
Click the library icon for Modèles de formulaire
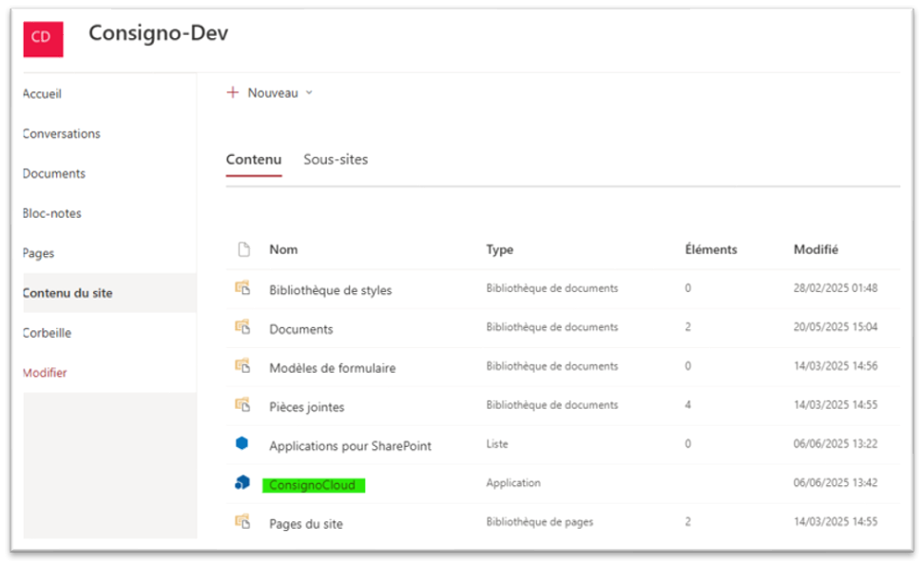[242, 365]
